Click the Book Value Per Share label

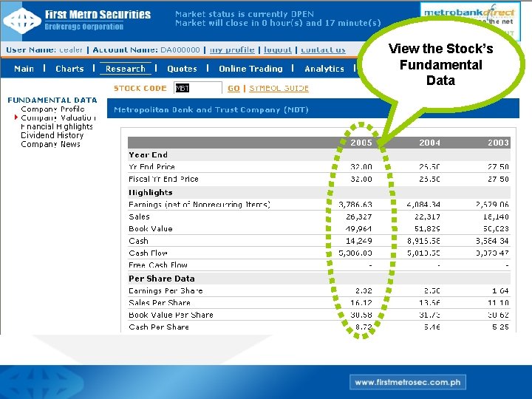[171, 315]
